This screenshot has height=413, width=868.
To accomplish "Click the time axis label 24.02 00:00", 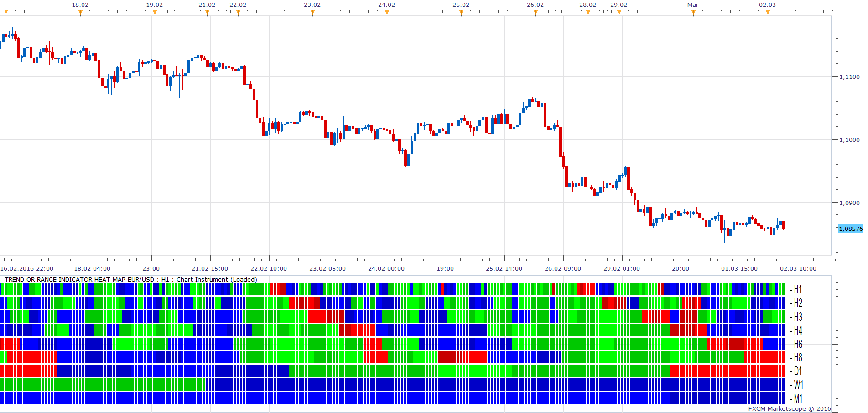I will [386, 268].
